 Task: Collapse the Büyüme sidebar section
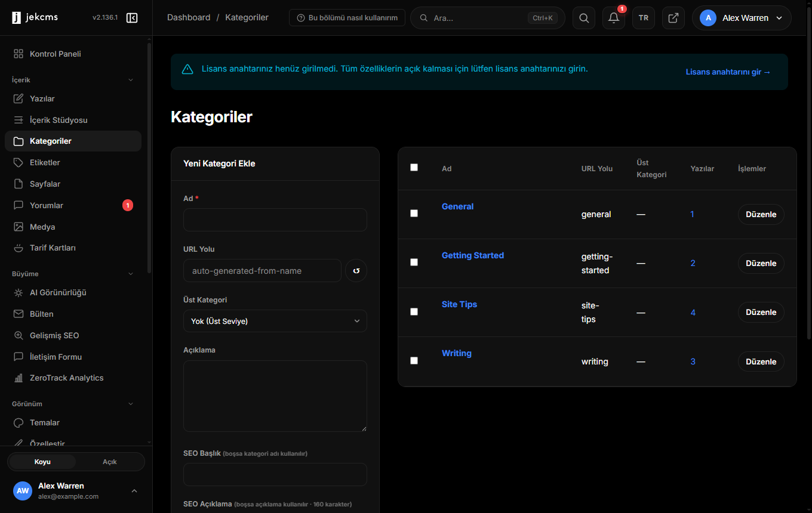pyautogui.click(x=131, y=274)
